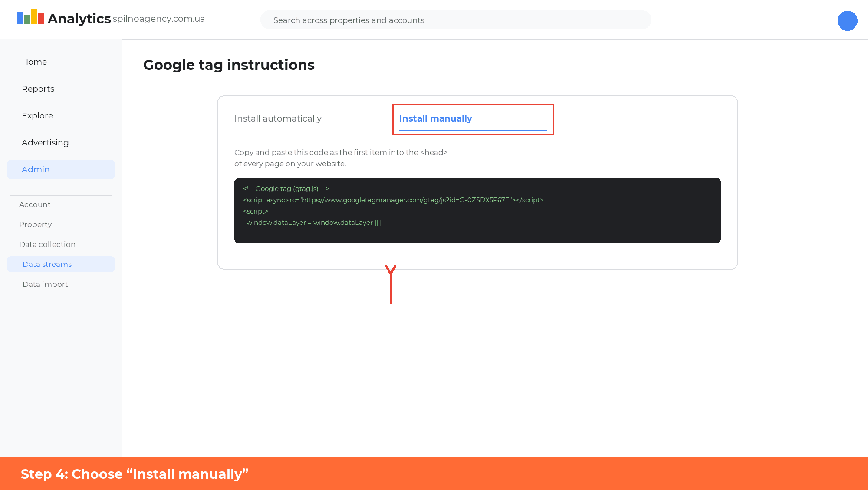The height and width of the screenshot is (490, 868).
Task: Open Data collection in Admin submenu
Action: point(47,244)
